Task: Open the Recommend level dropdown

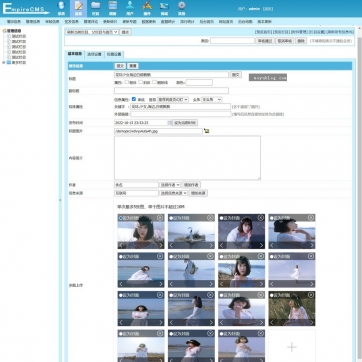Action: coord(173,99)
